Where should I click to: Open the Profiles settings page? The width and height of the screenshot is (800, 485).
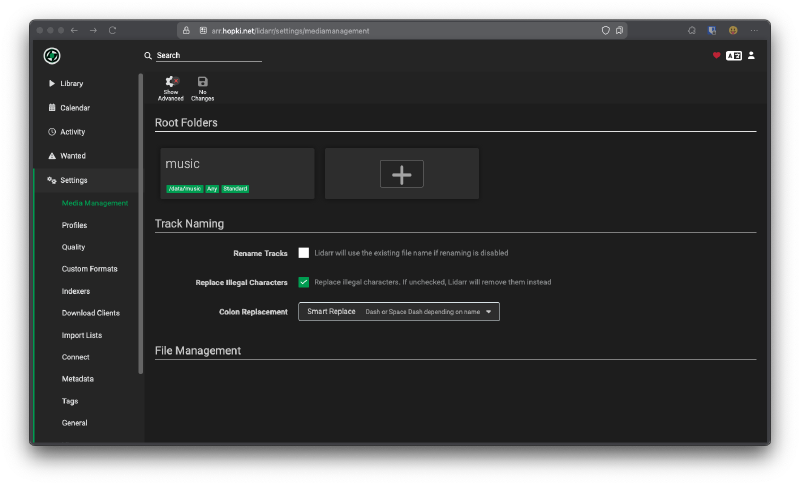[x=74, y=225]
